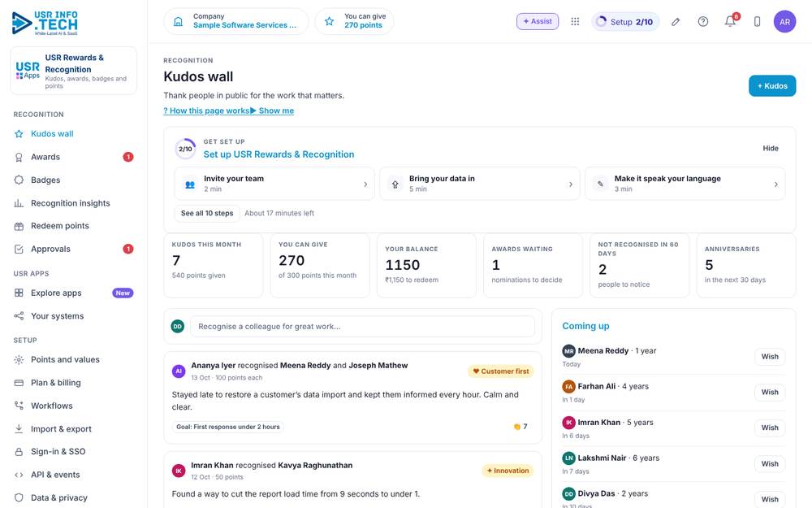Click the Points and values gear icon

pos(19,360)
